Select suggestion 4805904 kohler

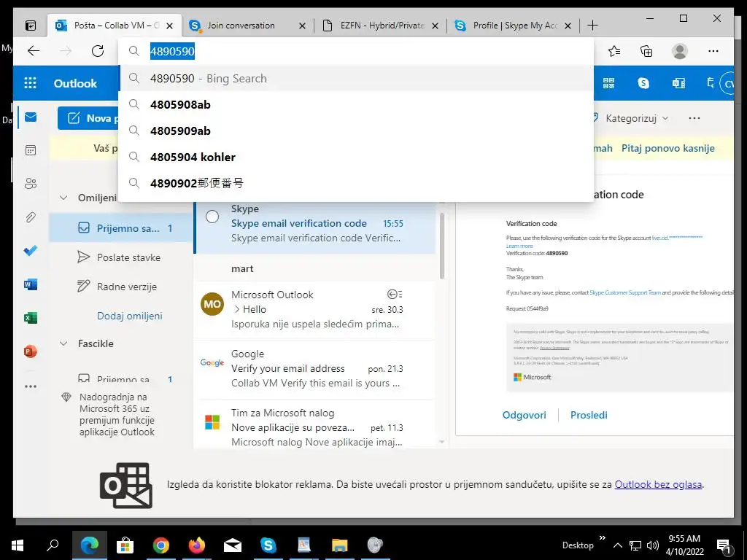357,157
